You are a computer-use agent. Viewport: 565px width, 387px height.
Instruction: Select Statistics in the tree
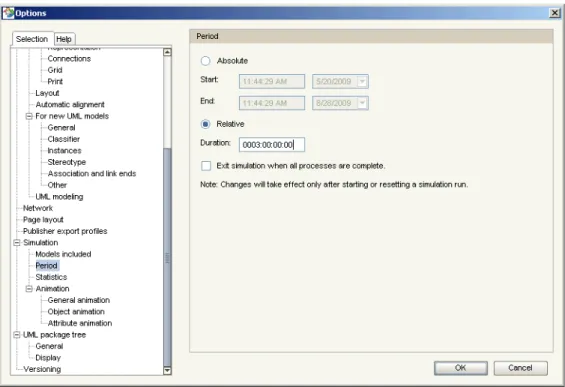(51, 277)
